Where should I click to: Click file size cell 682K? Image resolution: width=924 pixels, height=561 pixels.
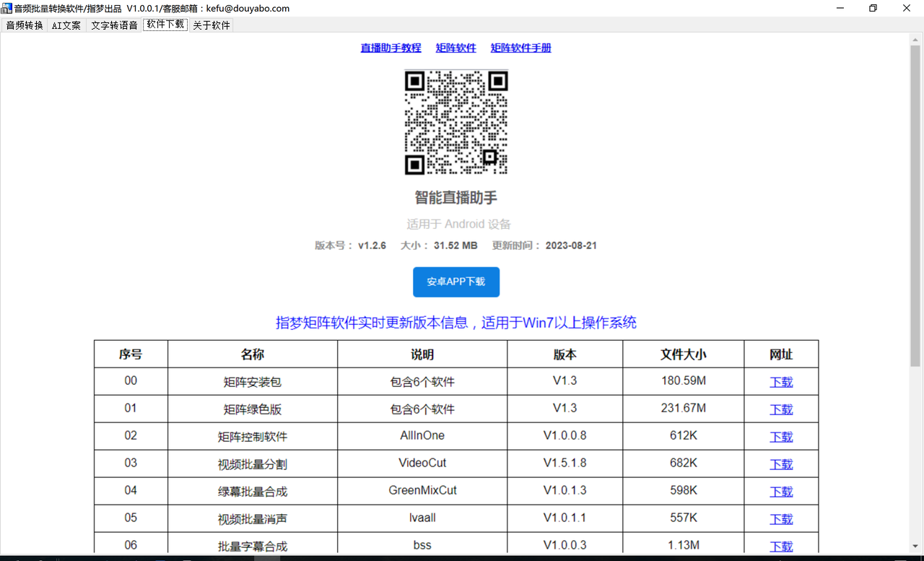tap(684, 463)
